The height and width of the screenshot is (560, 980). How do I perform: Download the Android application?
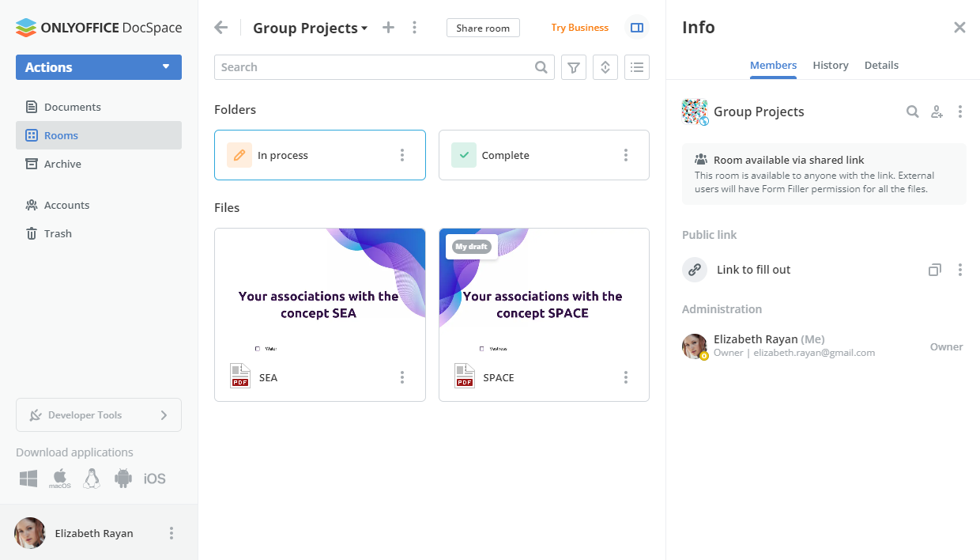coord(122,478)
